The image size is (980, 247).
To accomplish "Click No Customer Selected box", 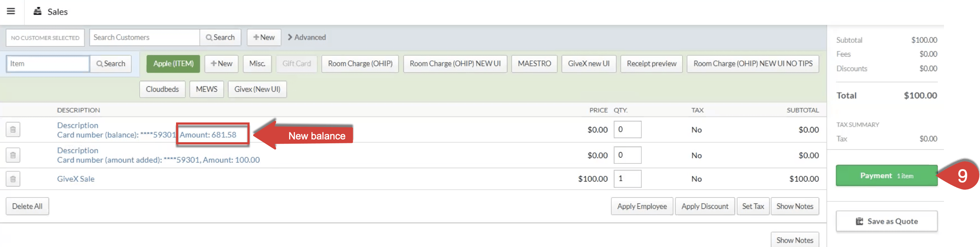I will click(x=45, y=38).
